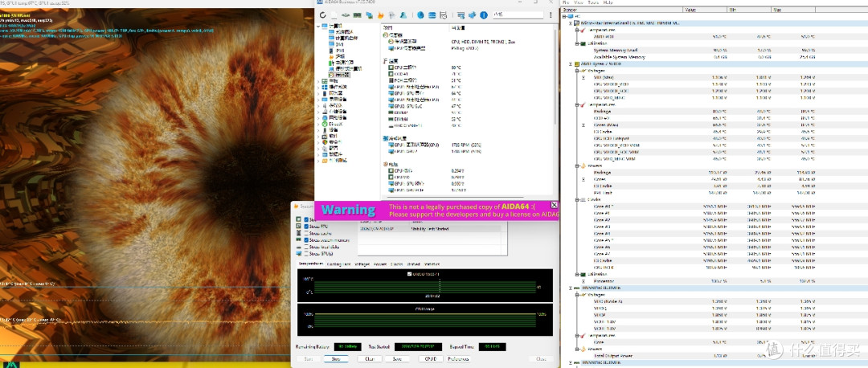Click the Close button of stability test
The height and width of the screenshot is (368, 868).
(x=541, y=358)
